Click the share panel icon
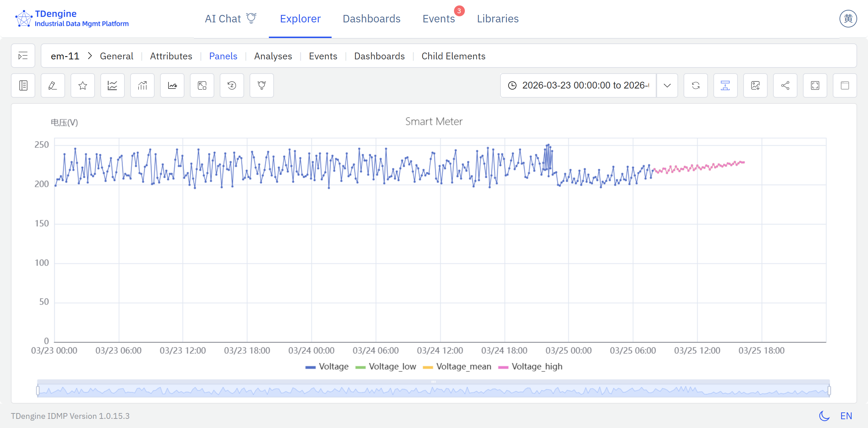Screen dimensions: 868x428 785,85
